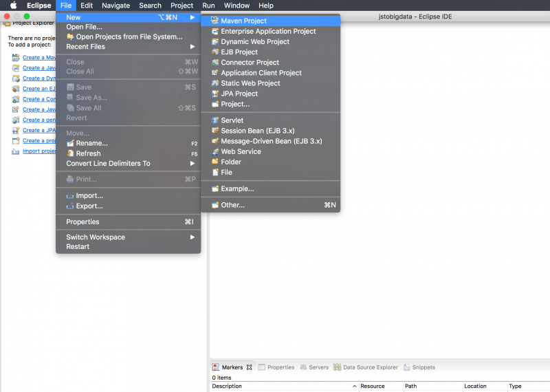Viewport: 550px width, 392px height.
Task: Click the Refresh icon in File menu
Action: (x=70, y=153)
